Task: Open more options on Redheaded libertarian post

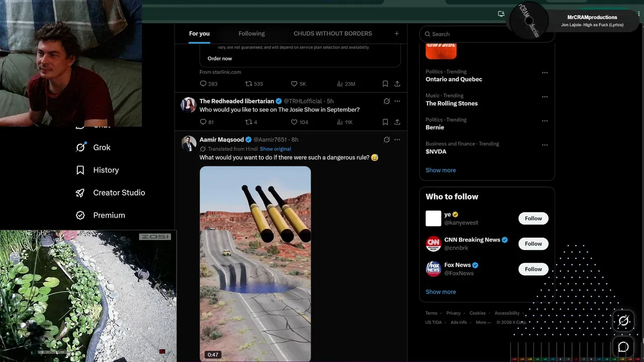Action: coord(397,101)
